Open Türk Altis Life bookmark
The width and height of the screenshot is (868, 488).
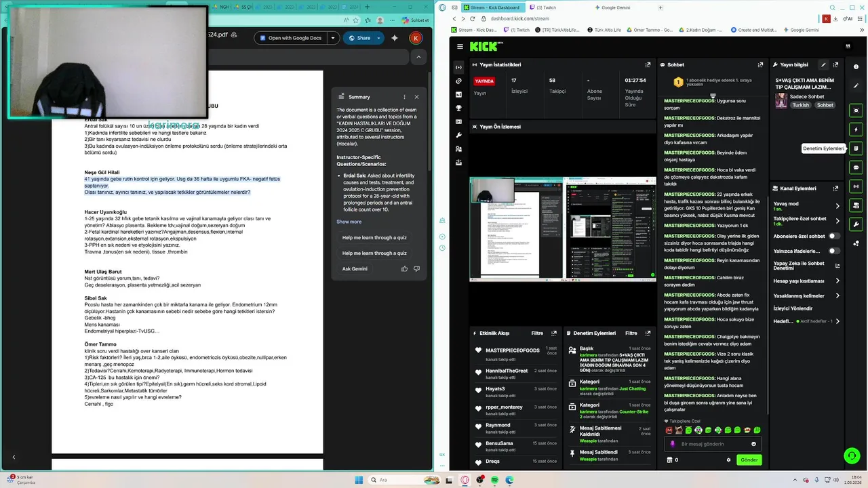[604, 30]
